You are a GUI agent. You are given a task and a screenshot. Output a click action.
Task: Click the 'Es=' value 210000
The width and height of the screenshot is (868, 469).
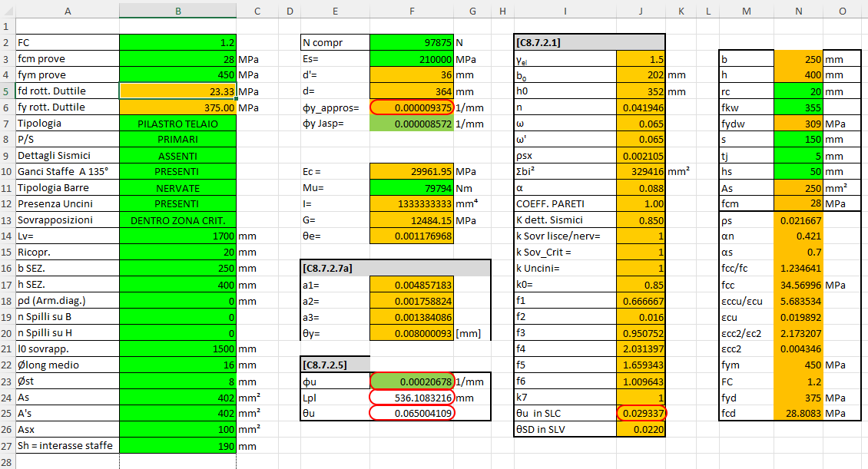(x=411, y=59)
